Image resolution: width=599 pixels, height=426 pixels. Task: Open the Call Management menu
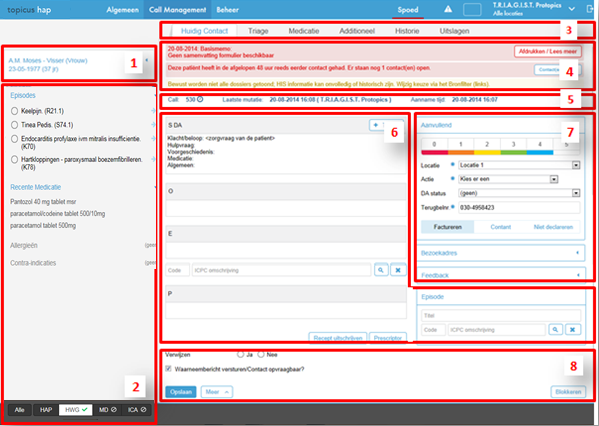(x=177, y=10)
